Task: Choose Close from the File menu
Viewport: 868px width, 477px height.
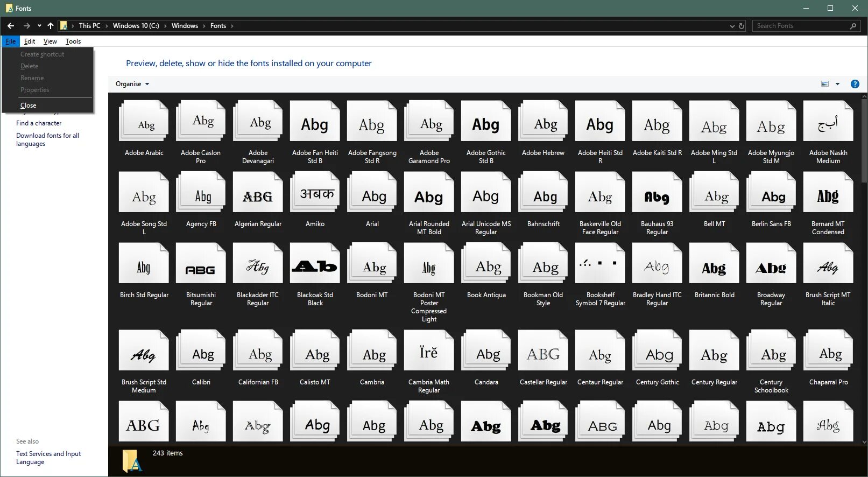Action: (x=48, y=106)
